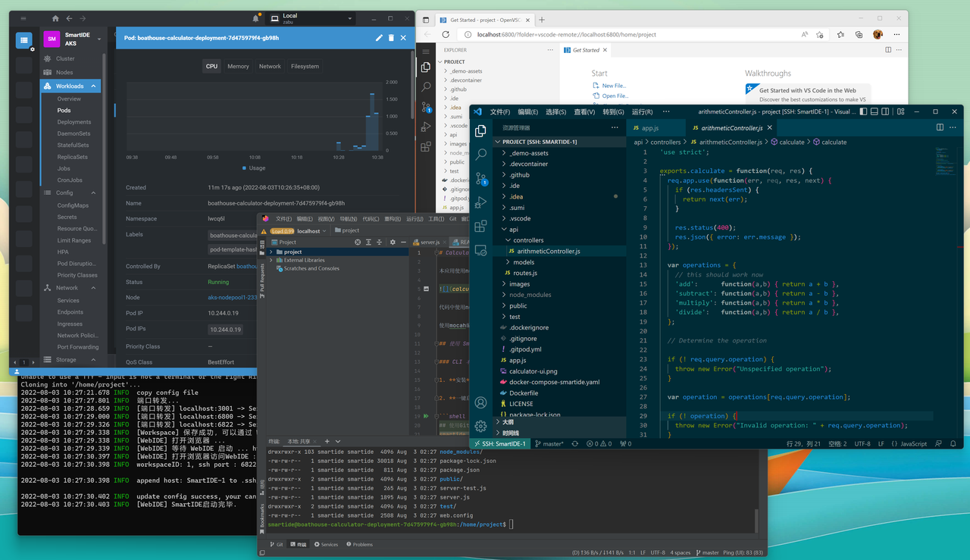Open Extensions in desktop VS Code activity bar
The image size is (970, 560).
click(480, 226)
